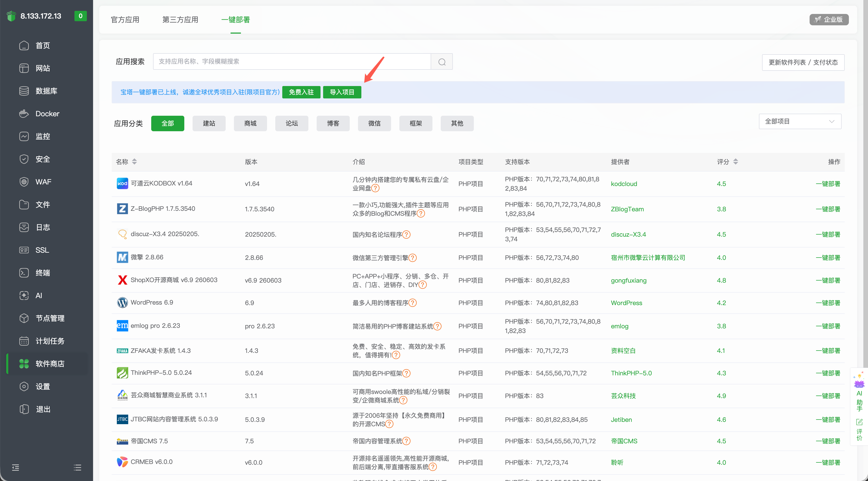
Task: Deploy Z-BlogPHP via 一键部署 link
Action: pyautogui.click(x=828, y=209)
